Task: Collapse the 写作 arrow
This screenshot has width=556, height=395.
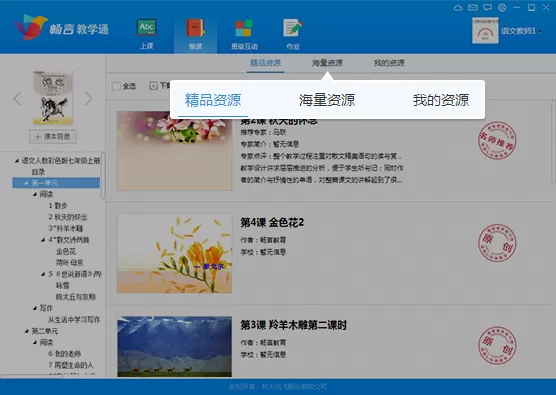Action: point(34,308)
